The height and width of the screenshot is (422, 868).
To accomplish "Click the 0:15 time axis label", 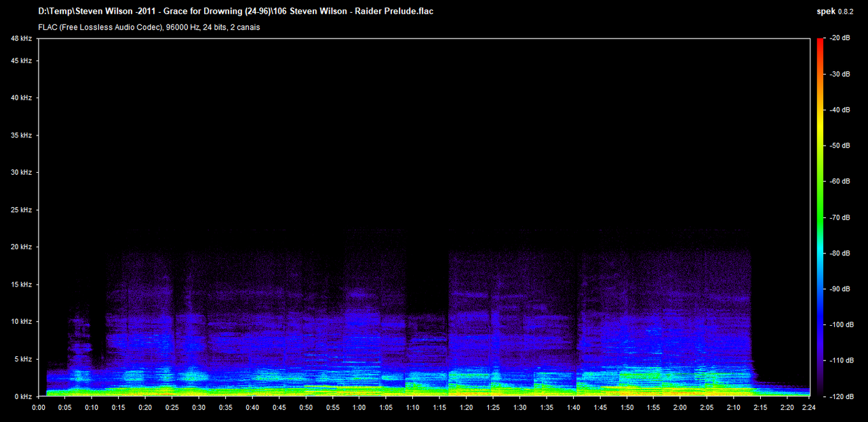I will click(119, 408).
